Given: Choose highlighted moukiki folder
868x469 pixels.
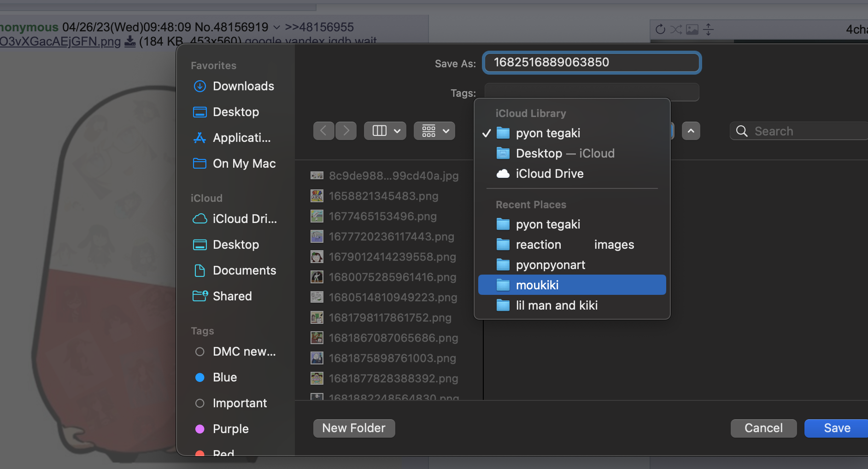Looking at the screenshot, I should pos(572,285).
